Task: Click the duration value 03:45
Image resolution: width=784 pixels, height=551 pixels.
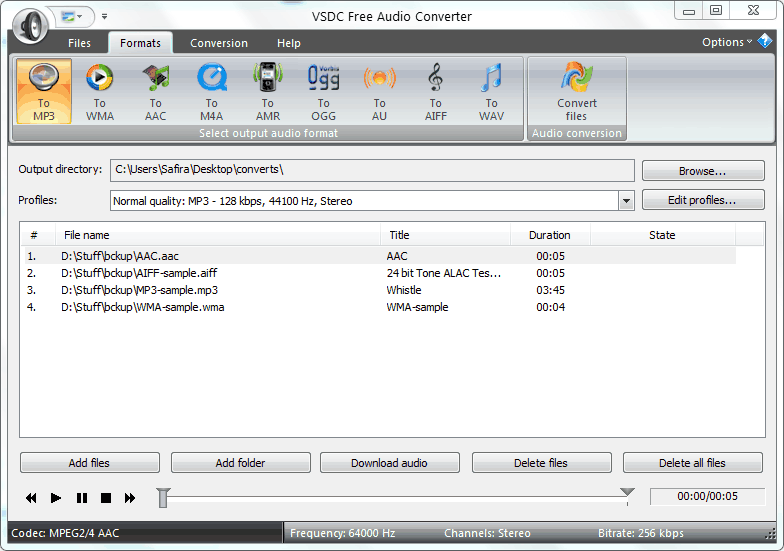Action: point(550,290)
